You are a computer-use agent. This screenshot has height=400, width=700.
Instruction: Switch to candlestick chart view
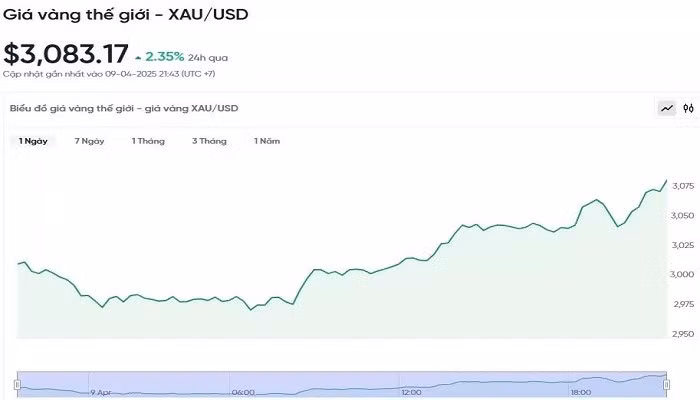688,108
